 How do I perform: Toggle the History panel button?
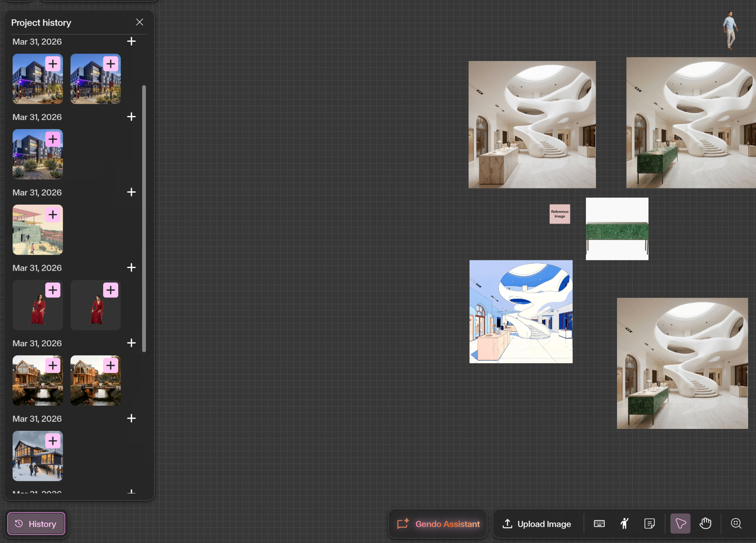[36, 524]
